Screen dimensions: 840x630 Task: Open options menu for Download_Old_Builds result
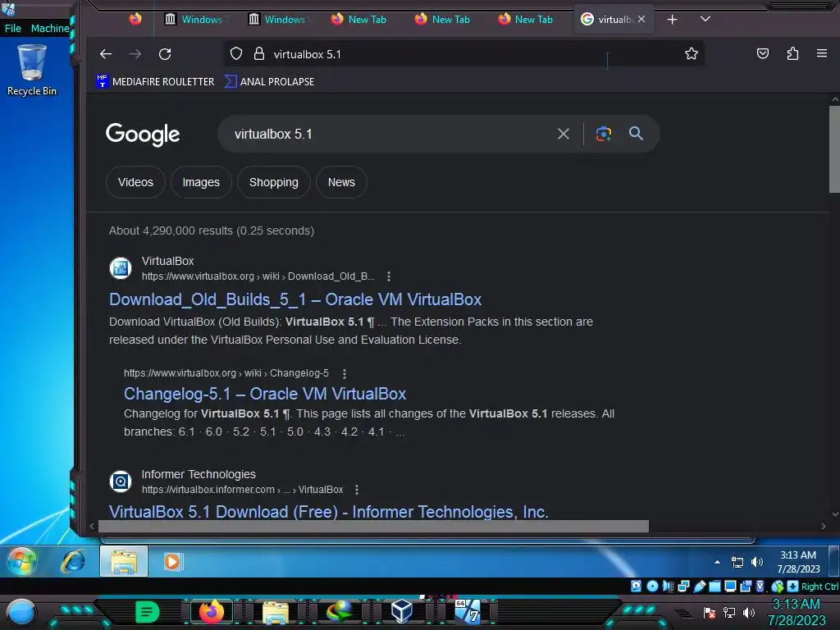click(x=389, y=276)
